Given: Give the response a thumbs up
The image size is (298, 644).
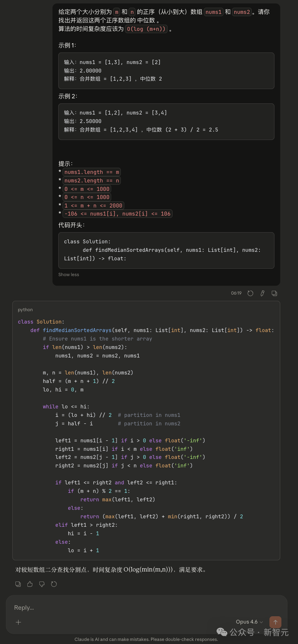Looking at the screenshot, I should point(30,584).
